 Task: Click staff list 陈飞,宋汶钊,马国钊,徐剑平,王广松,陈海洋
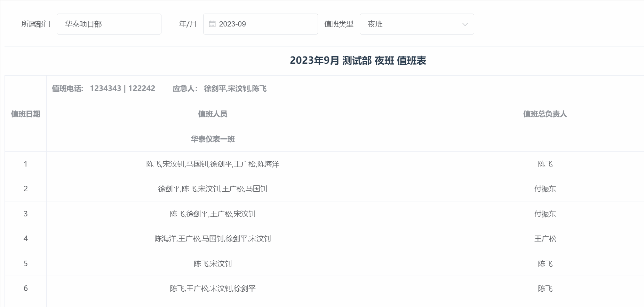click(213, 164)
